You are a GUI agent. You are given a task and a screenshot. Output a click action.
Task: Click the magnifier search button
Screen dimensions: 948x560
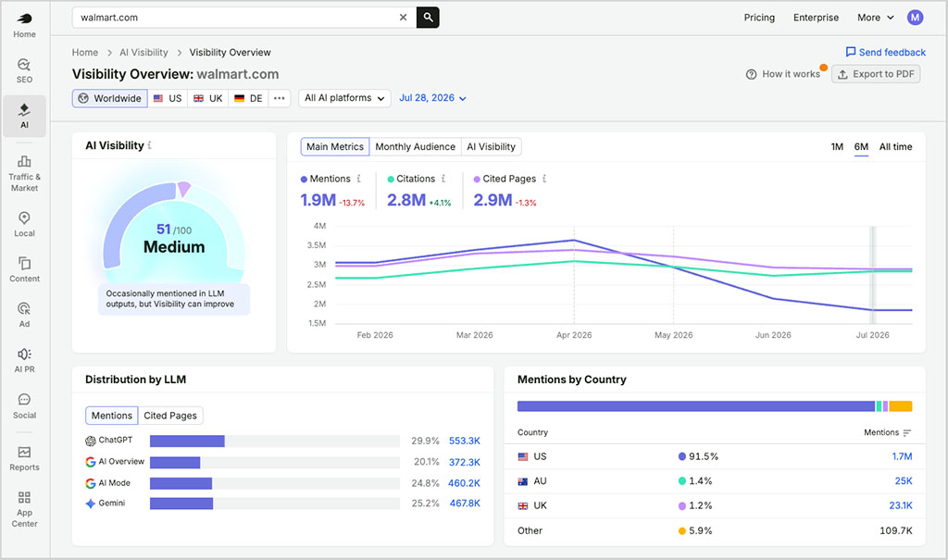click(x=428, y=18)
